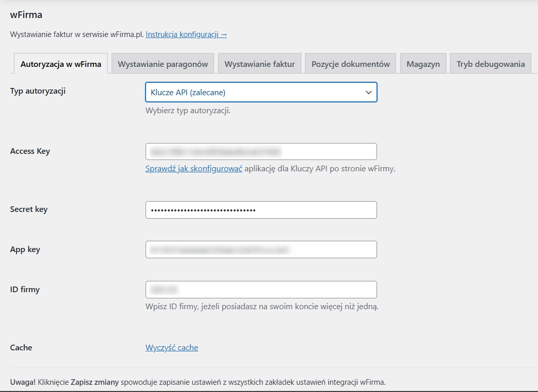Switch to the Tryb debugowania tab
Image resolution: width=538 pixels, height=392 pixels.
[491, 64]
